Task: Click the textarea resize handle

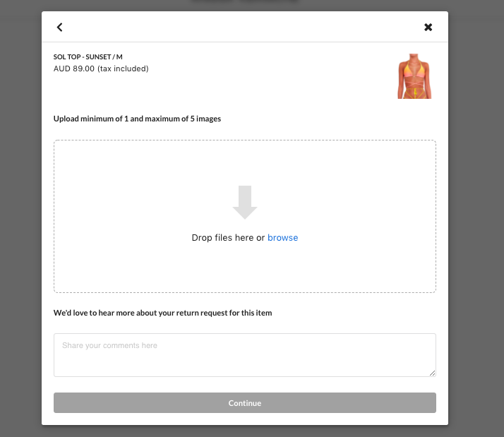Action: [x=433, y=373]
